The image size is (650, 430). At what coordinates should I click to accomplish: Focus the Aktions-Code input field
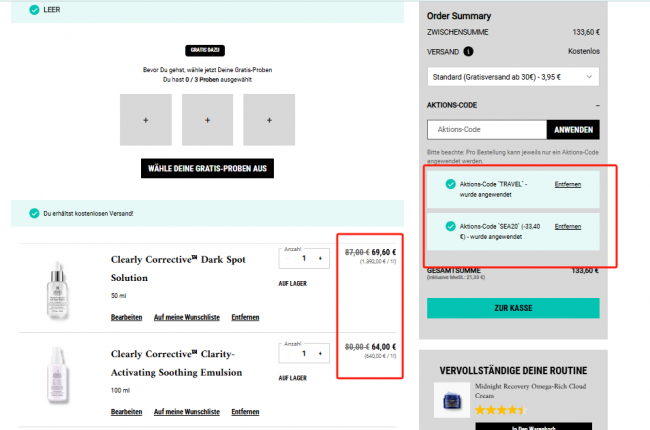tap(487, 129)
